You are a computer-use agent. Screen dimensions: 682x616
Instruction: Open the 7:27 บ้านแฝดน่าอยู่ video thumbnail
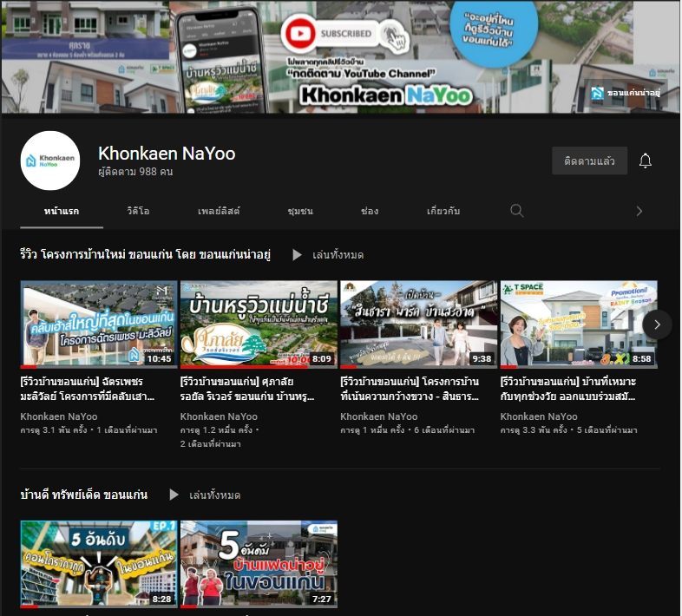click(259, 564)
